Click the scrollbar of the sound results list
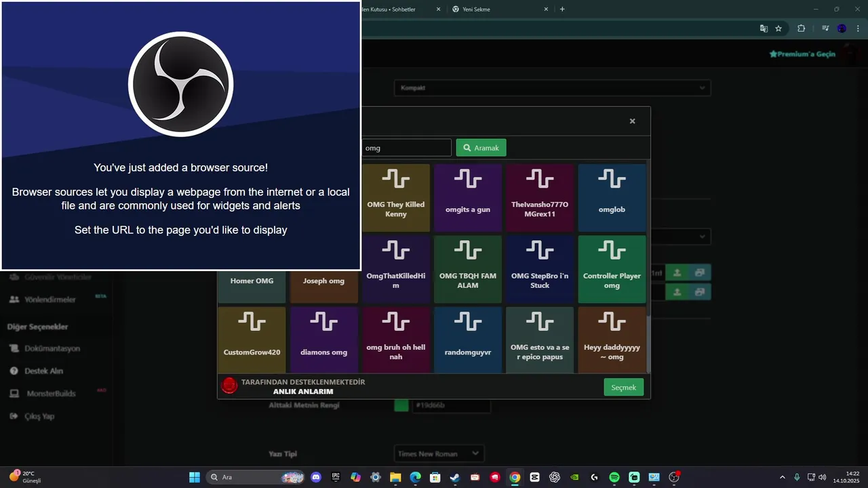 [x=648, y=266]
